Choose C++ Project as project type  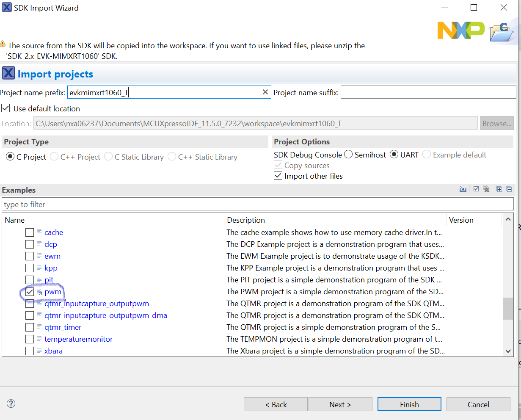[x=54, y=157]
